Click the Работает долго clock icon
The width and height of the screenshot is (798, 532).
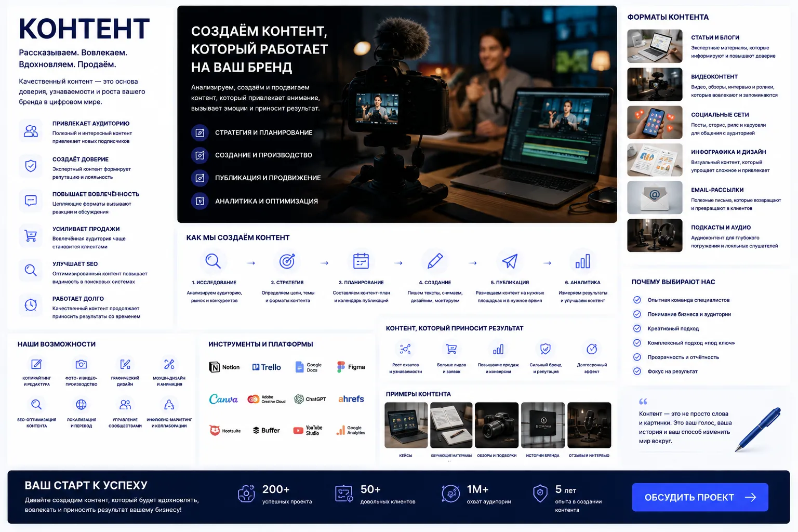pyautogui.click(x=31, y=305)
